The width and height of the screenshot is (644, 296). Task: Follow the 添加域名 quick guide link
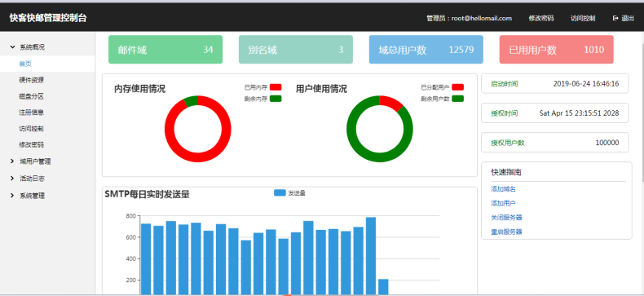[503, 189]
